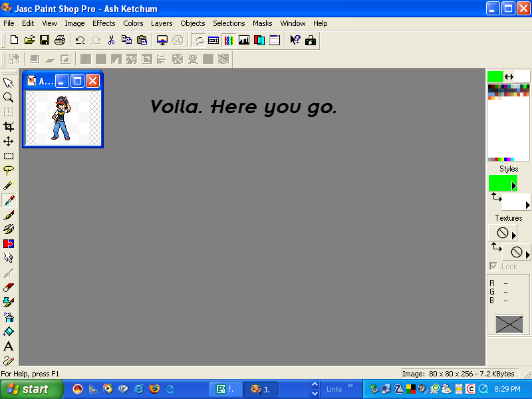Select the Flood Fill bucket tool
The width and height of the screenshot is (532, 399).
click(9, 331)
